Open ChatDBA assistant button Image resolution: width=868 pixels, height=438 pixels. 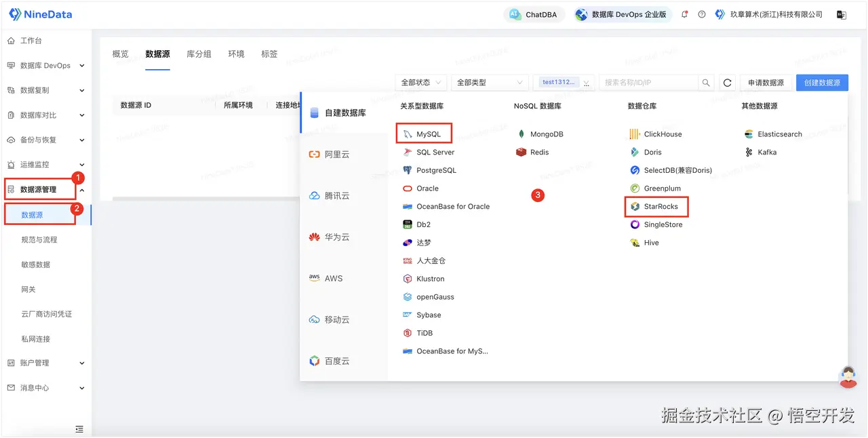(x=534, y=14)
